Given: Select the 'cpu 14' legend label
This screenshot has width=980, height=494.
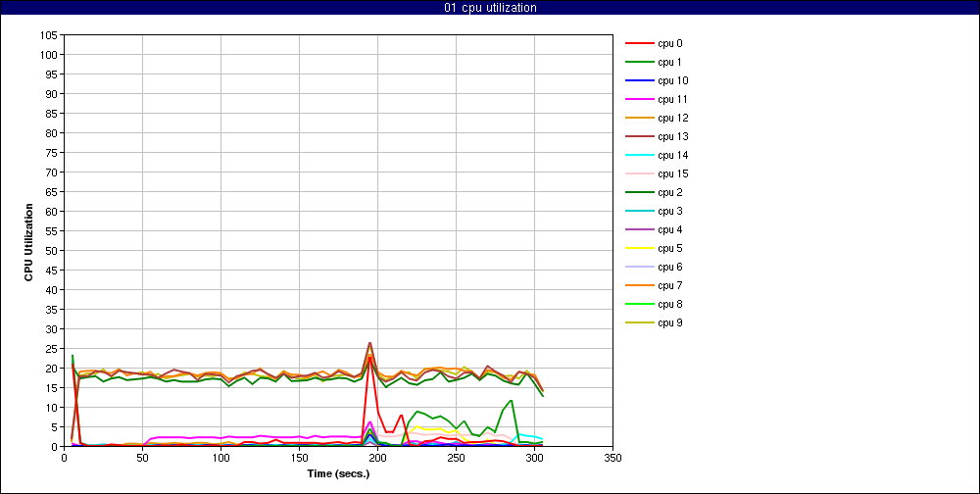Looking at the screenshot, I should coord(672,155).
